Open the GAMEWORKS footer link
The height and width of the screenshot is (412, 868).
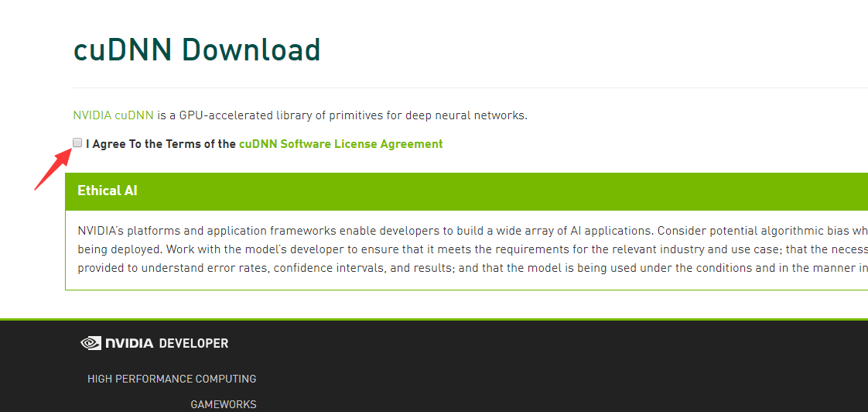[223, 404]
